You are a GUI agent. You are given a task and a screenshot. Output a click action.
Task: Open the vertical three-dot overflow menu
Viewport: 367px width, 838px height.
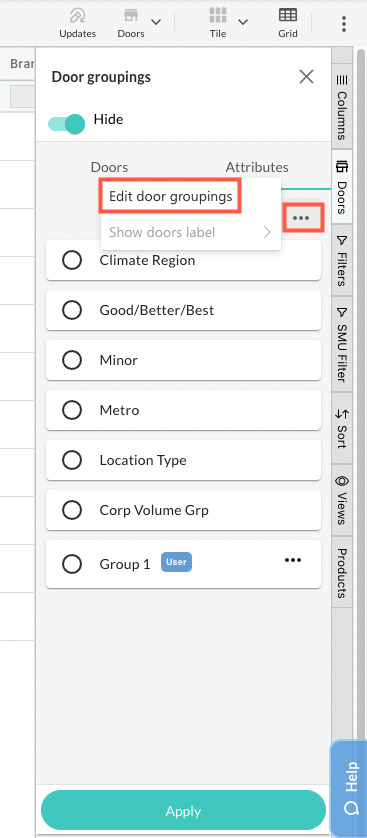click(343, 24)
